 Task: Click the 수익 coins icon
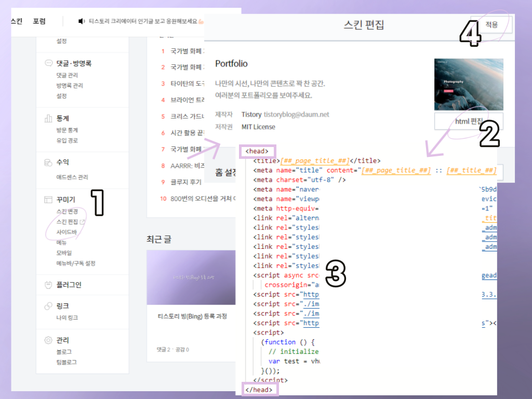(48, 163)
